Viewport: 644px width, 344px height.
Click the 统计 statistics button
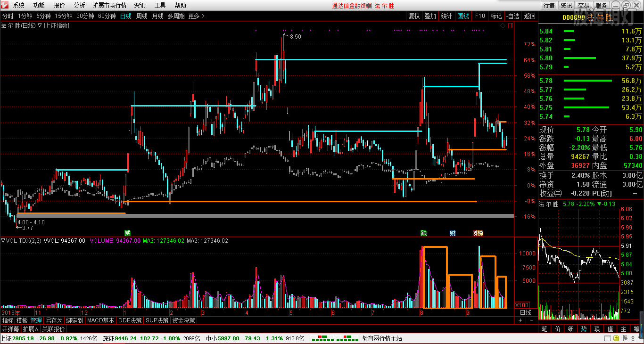(446, 16)
